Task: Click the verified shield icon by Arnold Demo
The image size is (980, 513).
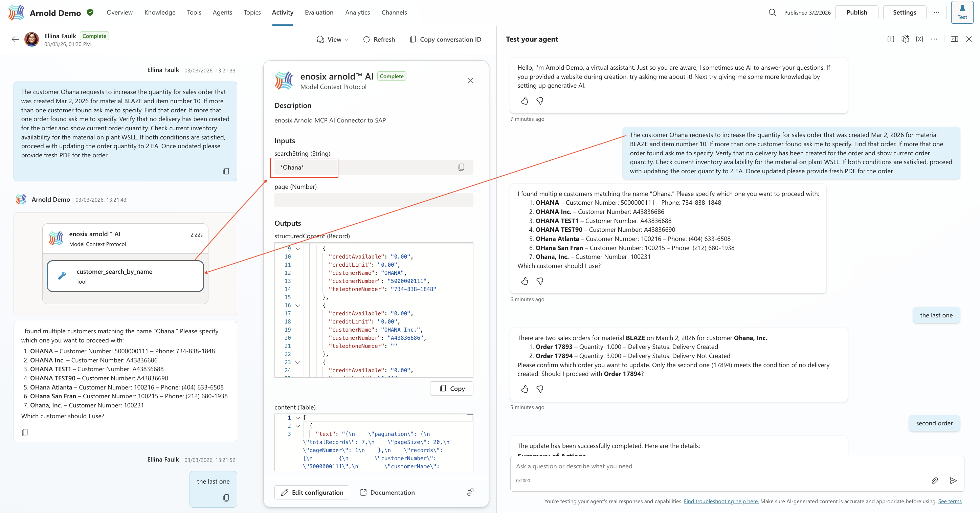Action: (90, 13)
